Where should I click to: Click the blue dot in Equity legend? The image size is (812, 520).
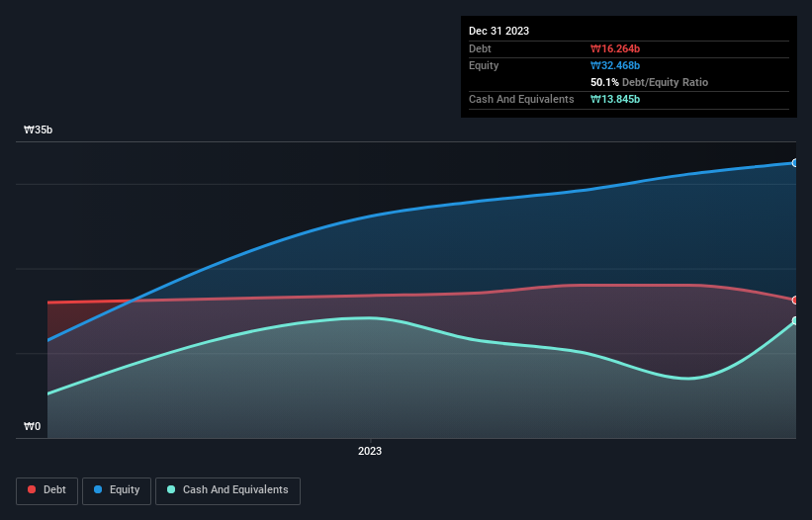tap(98, 489)
